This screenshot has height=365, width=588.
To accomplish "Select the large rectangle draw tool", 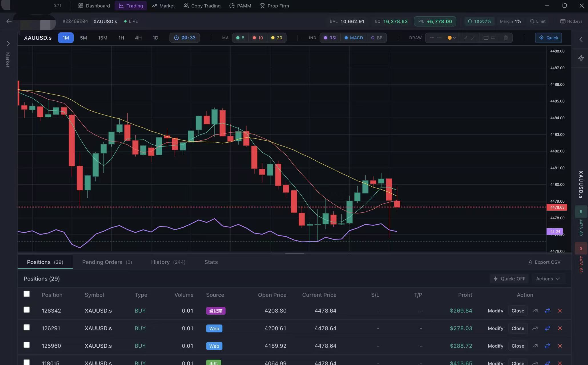I will coord(486,38).
